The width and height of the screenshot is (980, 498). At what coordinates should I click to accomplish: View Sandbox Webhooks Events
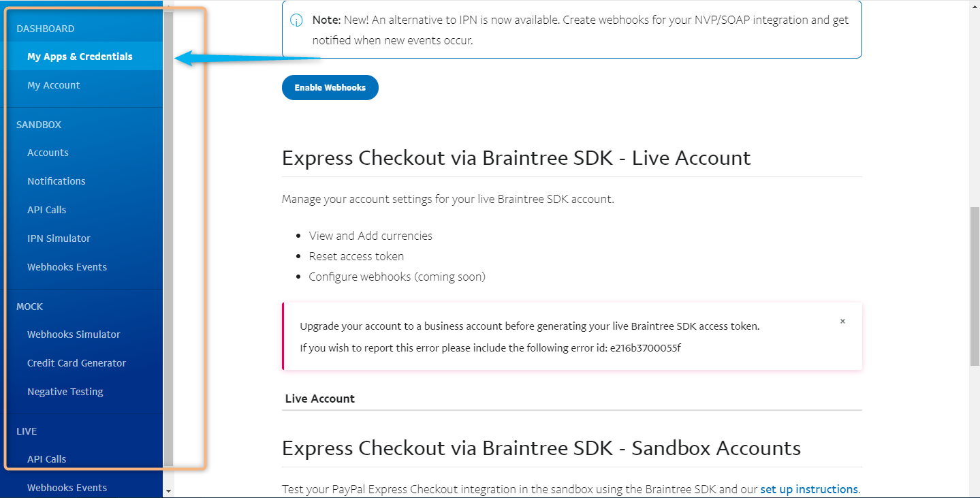(67, 267)
